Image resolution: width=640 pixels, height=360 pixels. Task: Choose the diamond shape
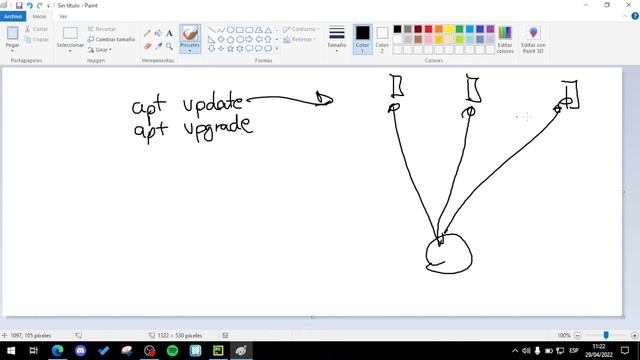tap(221, 40)
